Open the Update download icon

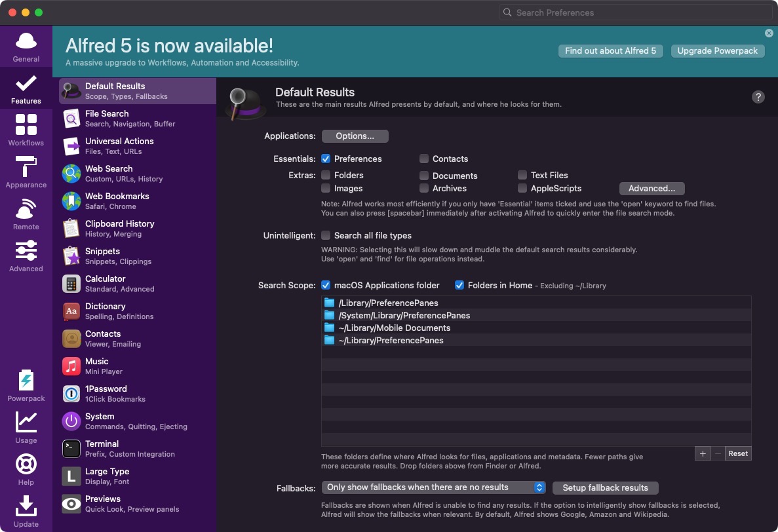point(26,506)
